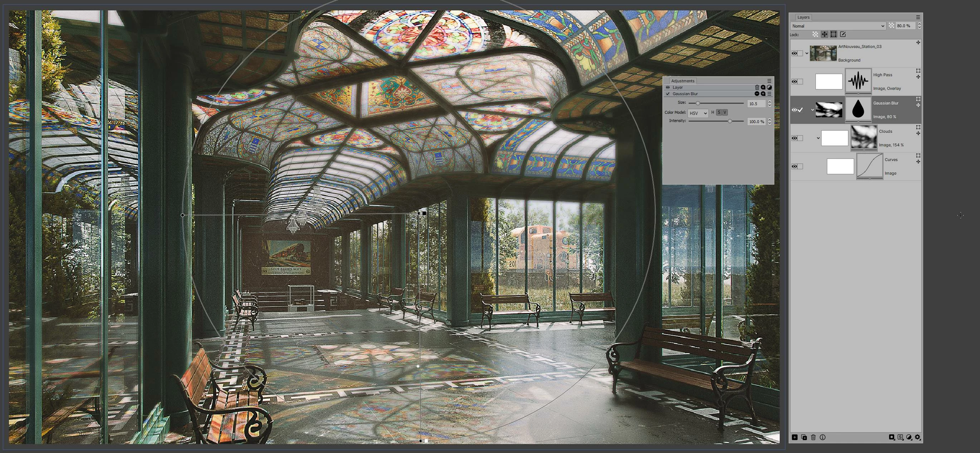Open the Normal blend mode dropdown
Image resolution: width=980 pixels, height=453 pixels.
tap(838, 26)
